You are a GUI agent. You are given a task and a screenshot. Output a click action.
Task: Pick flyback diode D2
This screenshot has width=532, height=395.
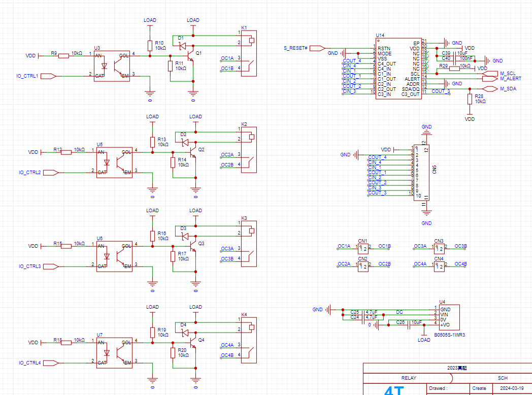click(x=185, y=142)
